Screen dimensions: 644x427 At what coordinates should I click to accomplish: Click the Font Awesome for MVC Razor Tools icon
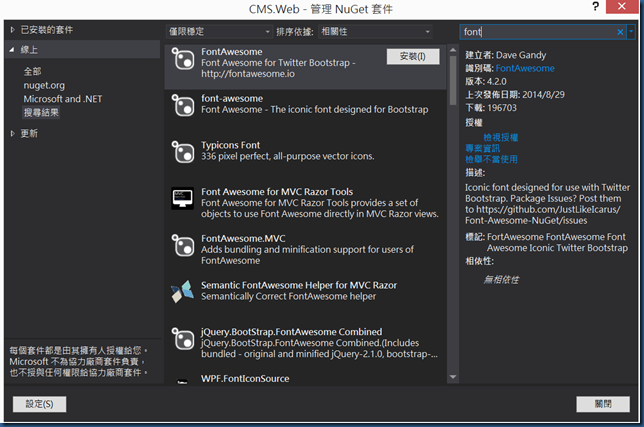pos(182,198)
